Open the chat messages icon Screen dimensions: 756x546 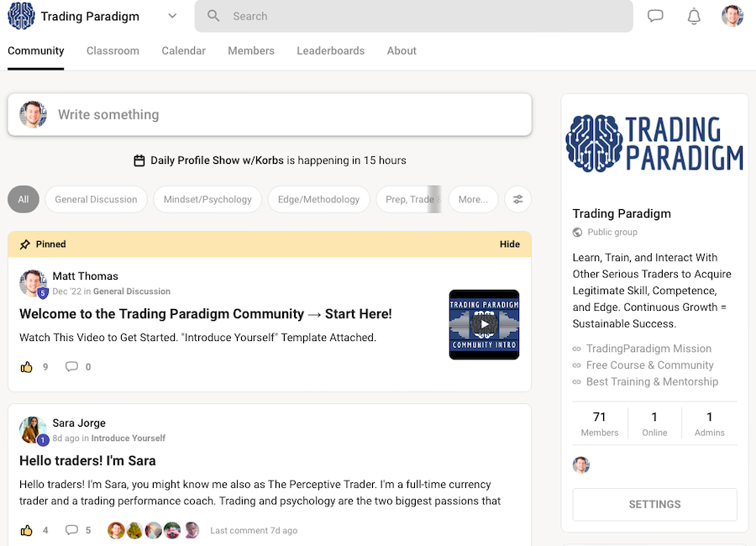pyautogui.click(x=656, y=15)
